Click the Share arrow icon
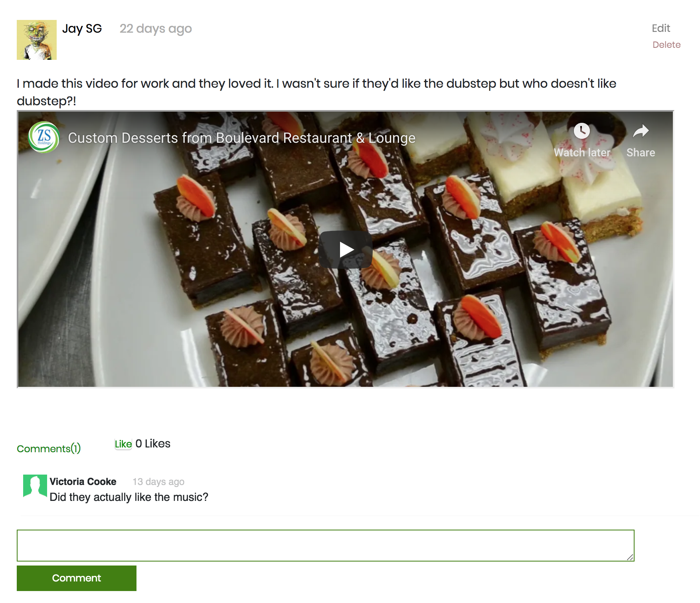The image size is (700, 603). (641, 131)
